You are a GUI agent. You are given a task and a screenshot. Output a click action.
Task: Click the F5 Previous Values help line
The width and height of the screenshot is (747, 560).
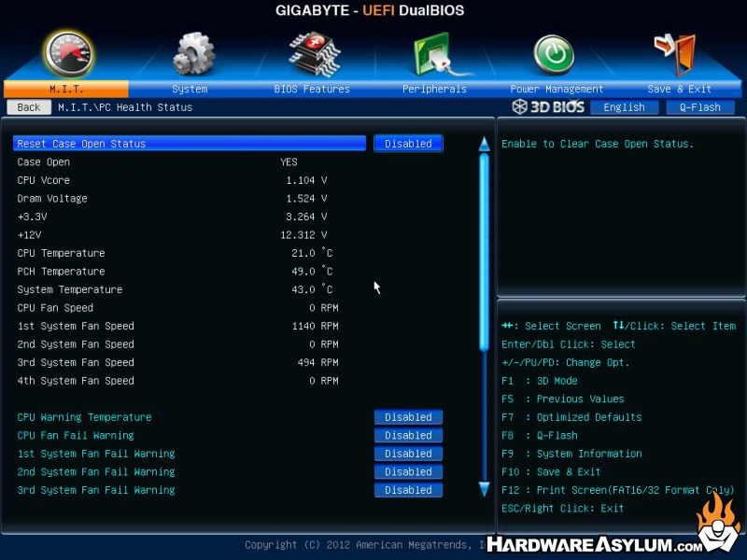(563, 399)
